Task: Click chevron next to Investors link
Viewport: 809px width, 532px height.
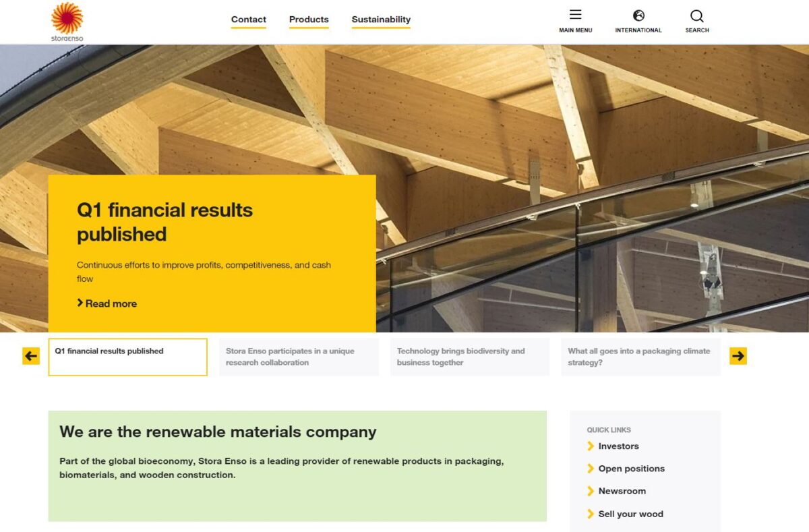Action: click(x=591, y=446)
